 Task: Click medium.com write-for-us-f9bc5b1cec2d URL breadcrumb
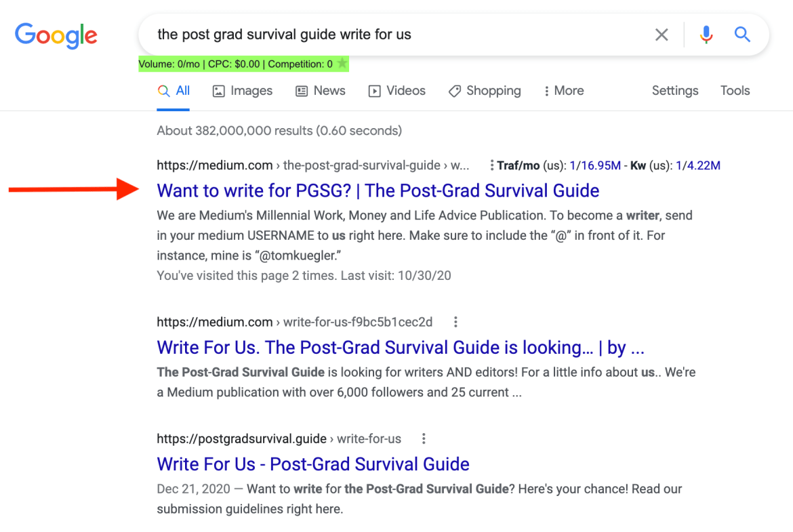pos(294,322)
